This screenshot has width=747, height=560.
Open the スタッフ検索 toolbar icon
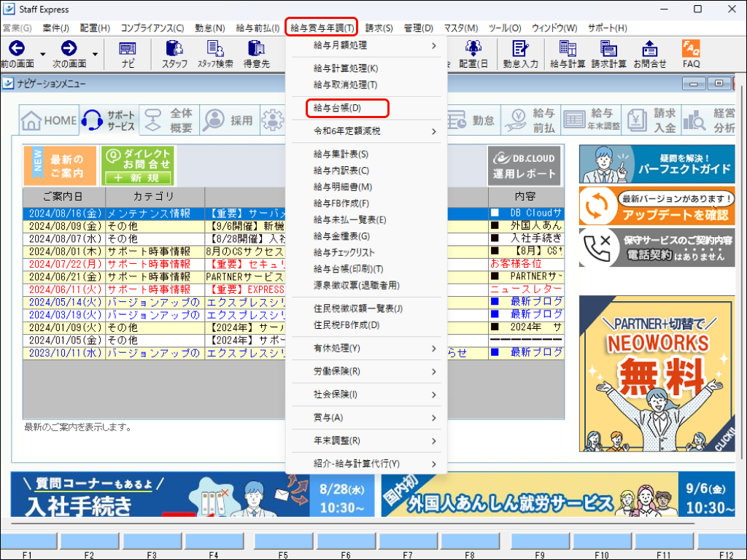tap(215, 54)
